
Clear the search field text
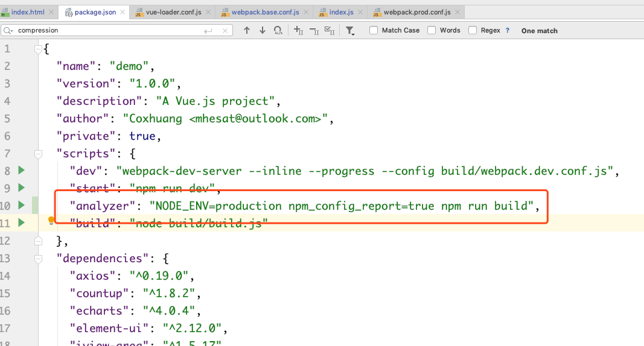coord(225,31)
